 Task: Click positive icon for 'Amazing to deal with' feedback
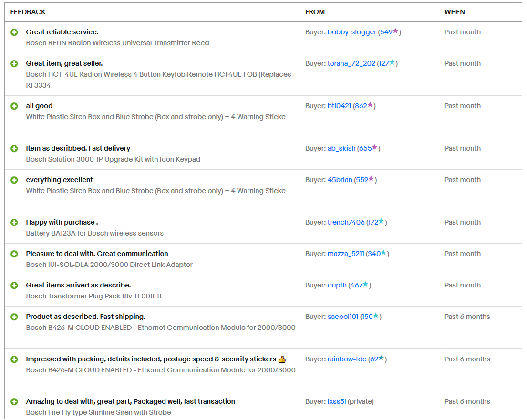(14, 401)
